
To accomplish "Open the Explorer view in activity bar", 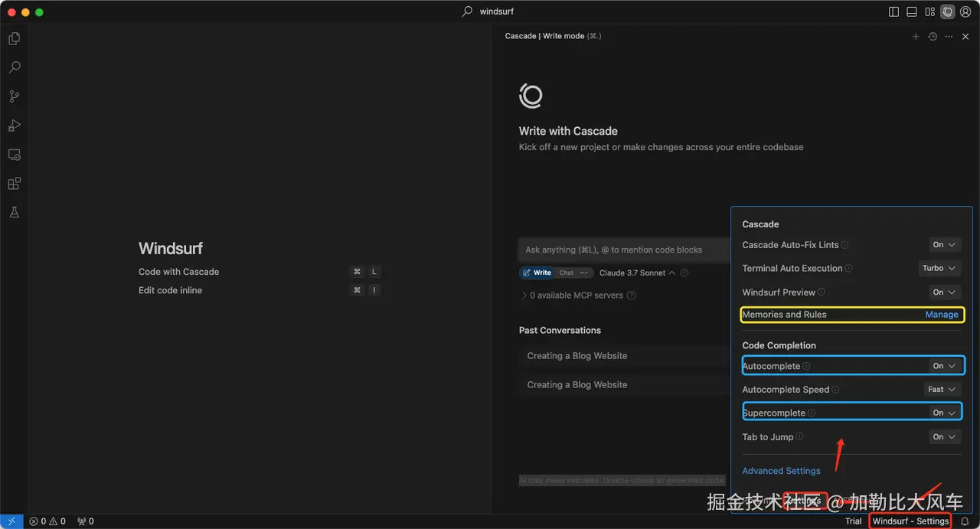I will click(x=14, y=38).
